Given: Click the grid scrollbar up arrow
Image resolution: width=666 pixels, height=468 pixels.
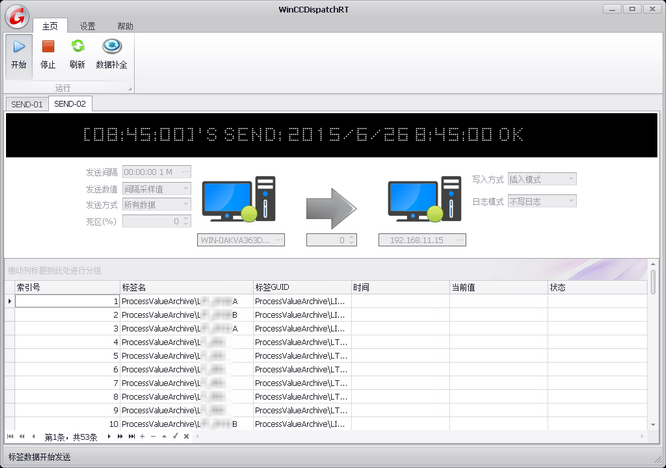Looking at the screenshot, I should click(x=653, y=264).
